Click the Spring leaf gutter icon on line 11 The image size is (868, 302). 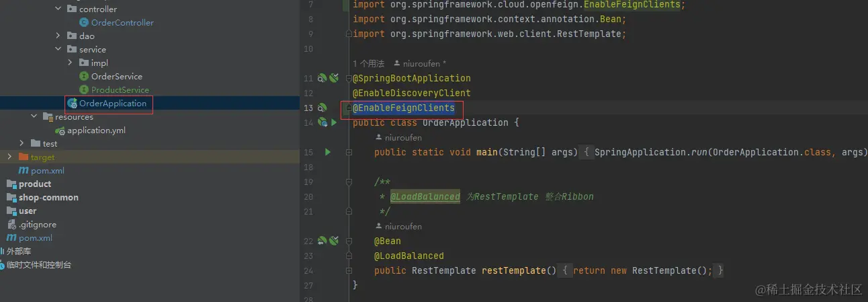334,78
